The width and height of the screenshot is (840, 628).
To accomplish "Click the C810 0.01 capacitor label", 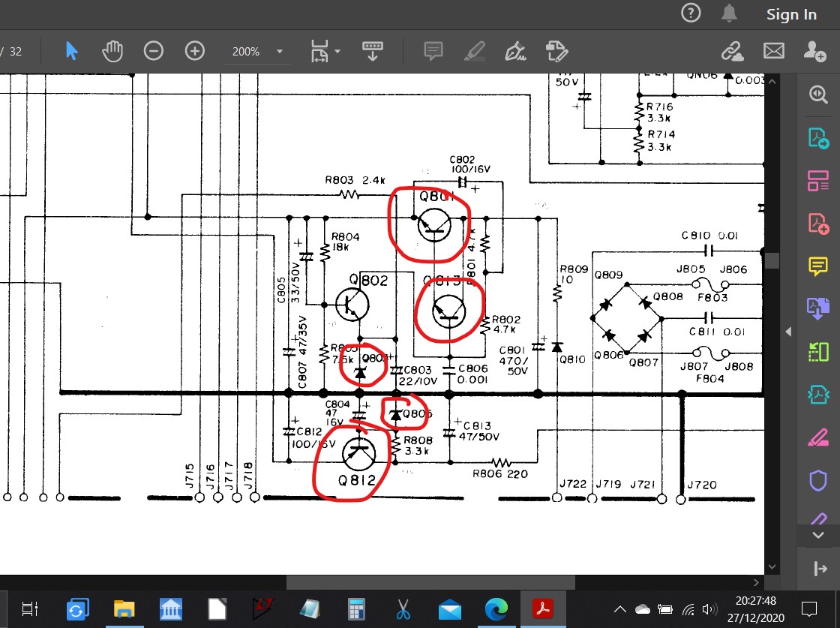I will point(709,236).
